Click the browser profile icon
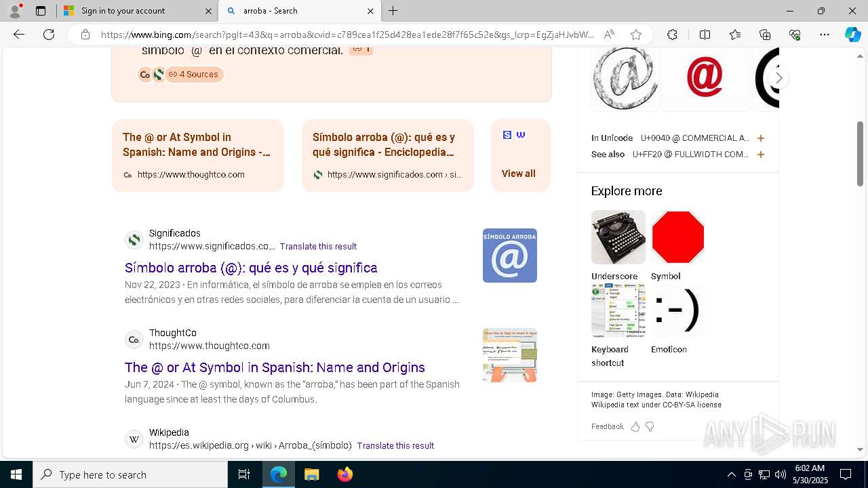This screenshot has width=868, height=488. [15, 11]
